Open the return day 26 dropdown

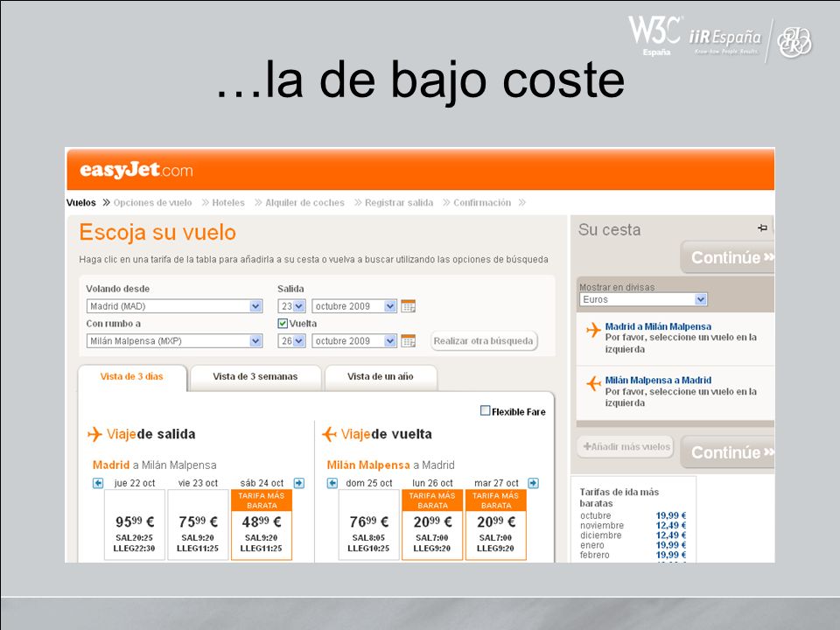291,341
